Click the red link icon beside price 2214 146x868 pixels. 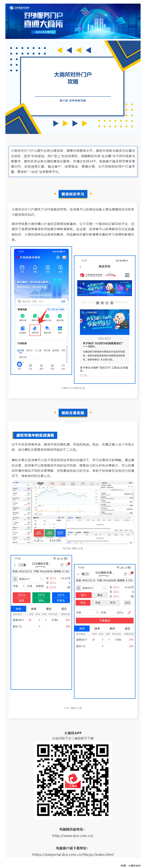(x=129, y=613)
